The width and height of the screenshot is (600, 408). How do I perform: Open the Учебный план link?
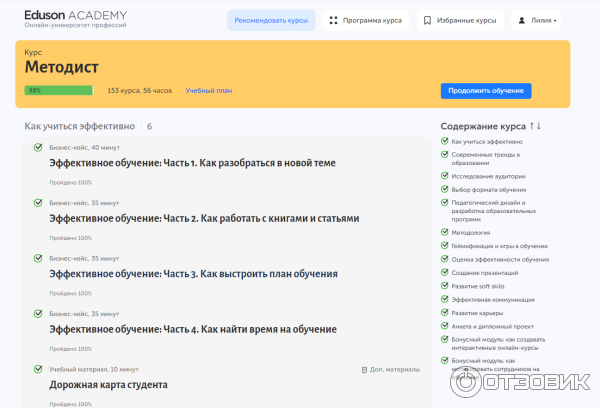[x=208, y=91]
